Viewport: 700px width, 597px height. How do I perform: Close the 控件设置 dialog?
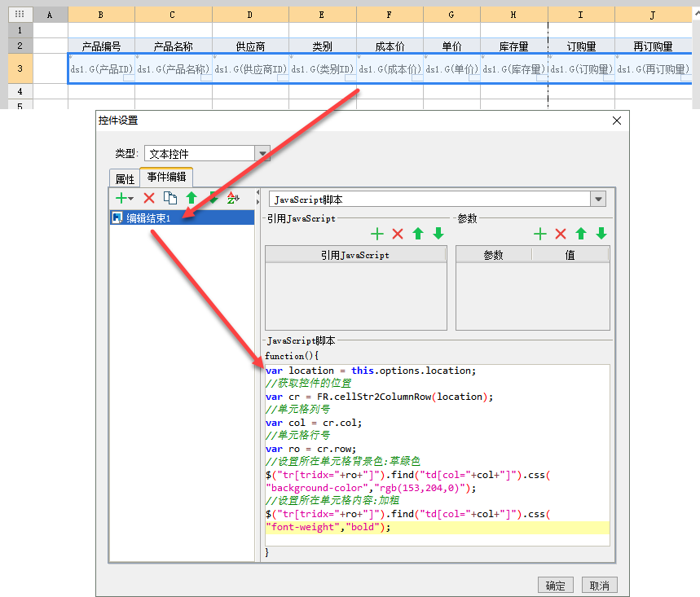[x=617, y=121]
